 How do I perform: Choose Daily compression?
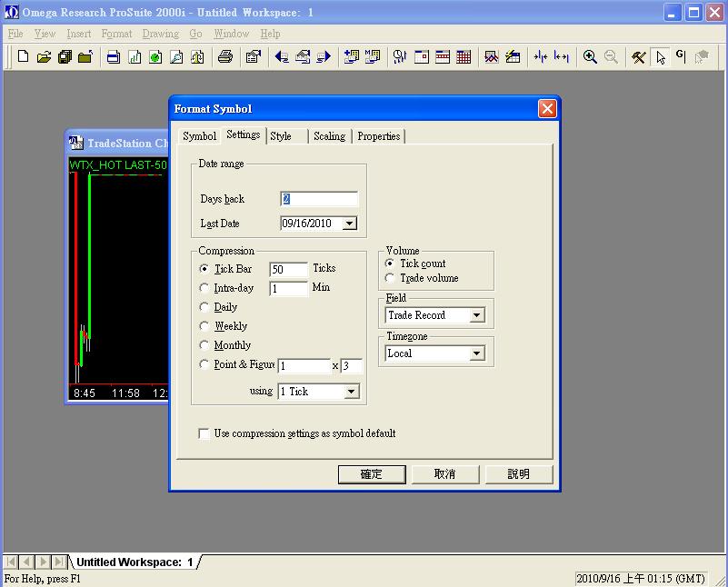(x=204, y=307)
